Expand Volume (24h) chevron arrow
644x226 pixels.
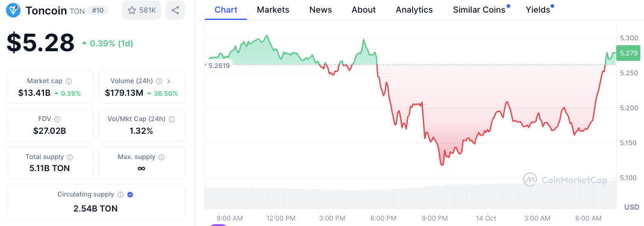point(169,81)
